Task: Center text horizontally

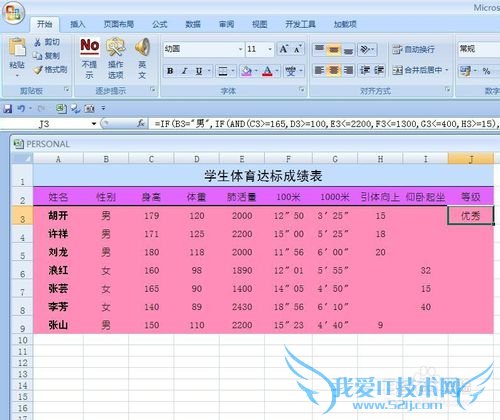Action: [x=334, y=70]
